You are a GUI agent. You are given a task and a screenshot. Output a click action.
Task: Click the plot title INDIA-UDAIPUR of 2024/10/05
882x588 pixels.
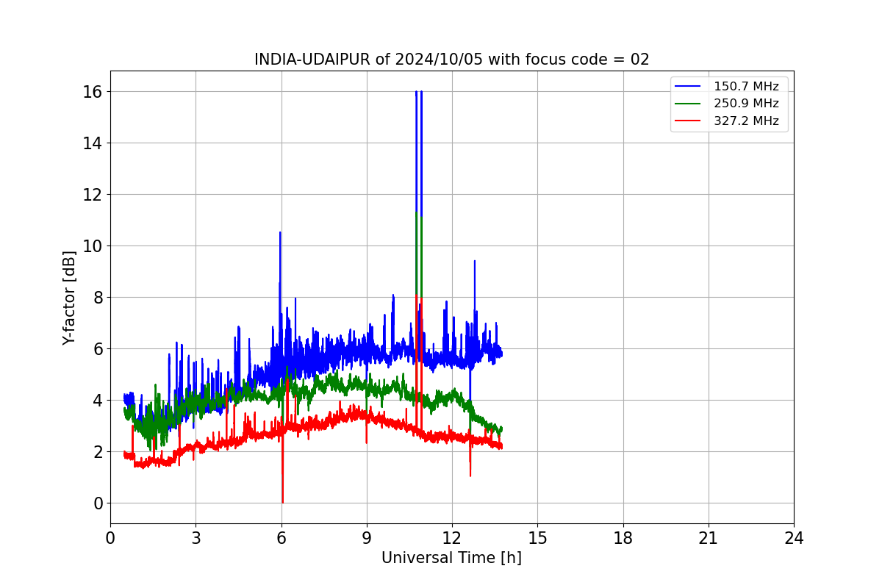click(x=452, y=60)
